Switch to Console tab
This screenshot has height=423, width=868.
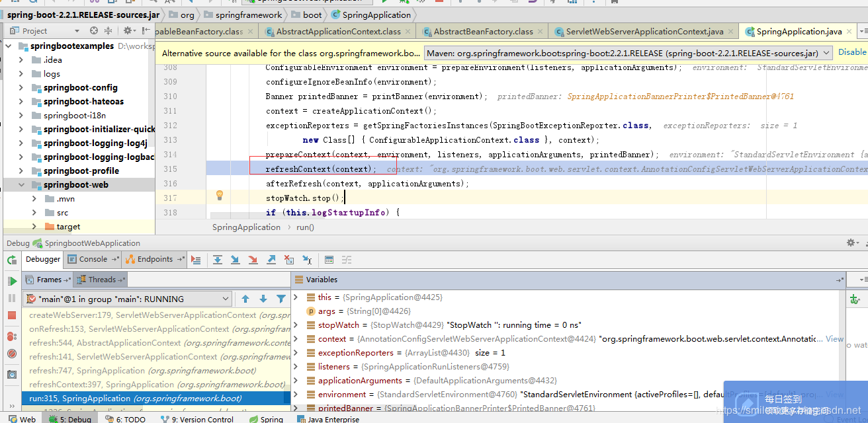click(93, 260)
